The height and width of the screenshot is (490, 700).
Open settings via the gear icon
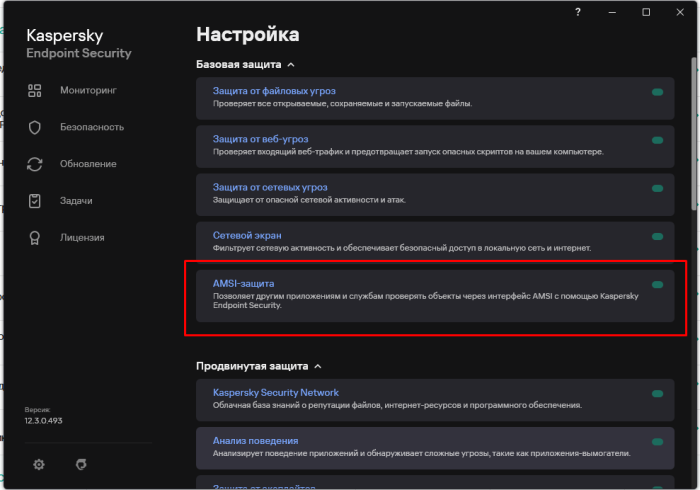39,464
